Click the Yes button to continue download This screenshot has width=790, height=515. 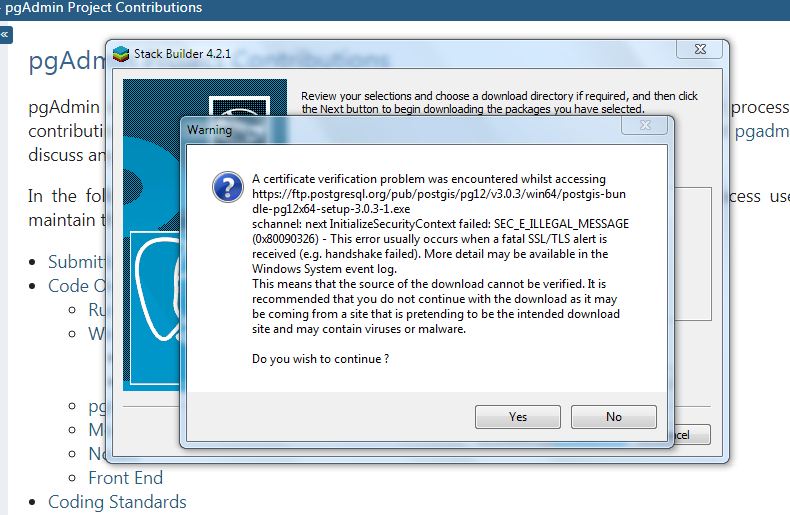pos(517,417)
